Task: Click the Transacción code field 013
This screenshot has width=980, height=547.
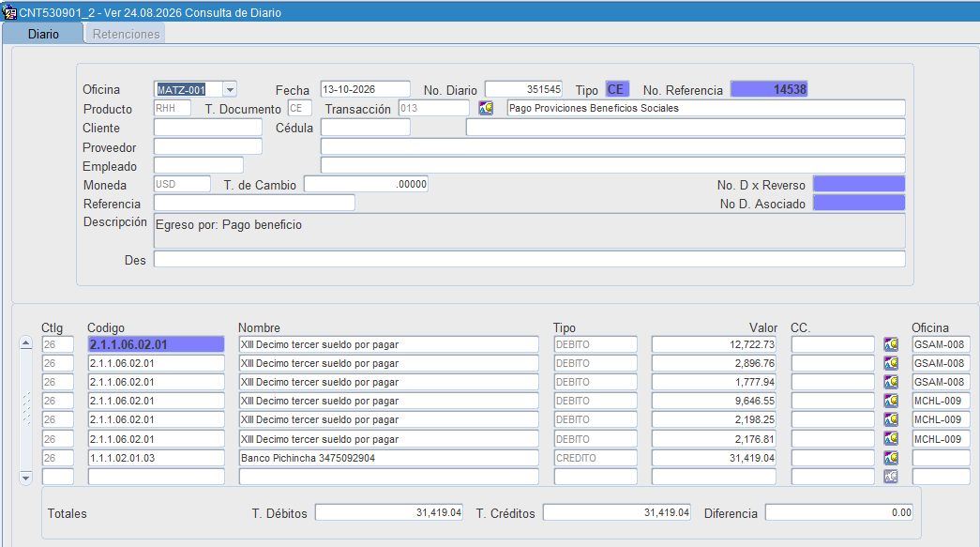Action: [x=434, y=108]
